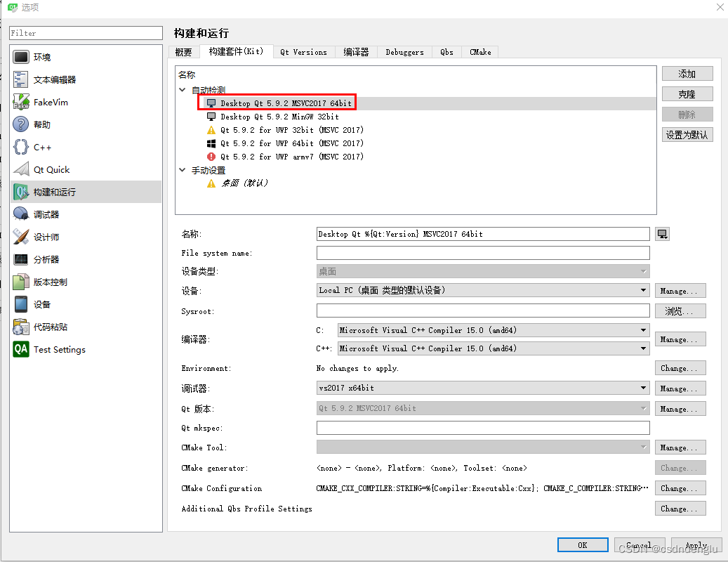Confirm with the OK button
Image resolution: width=728 pixels, height=562 pixels.
[x=583, y=545]
